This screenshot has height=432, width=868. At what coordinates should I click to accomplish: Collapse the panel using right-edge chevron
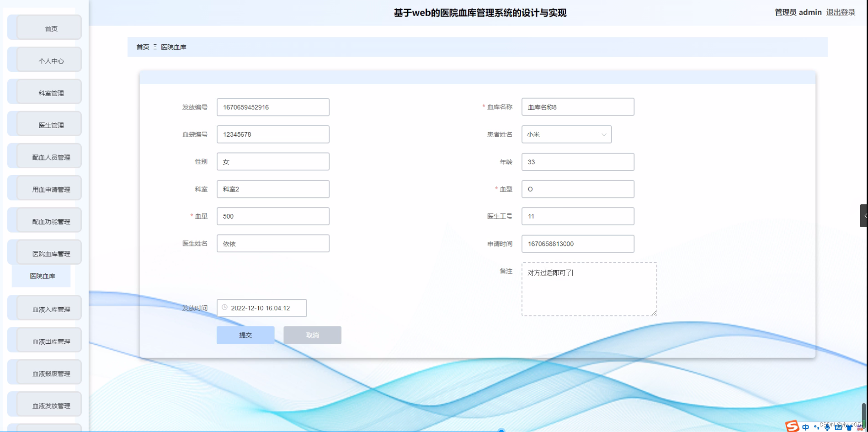tap(865, 215)
